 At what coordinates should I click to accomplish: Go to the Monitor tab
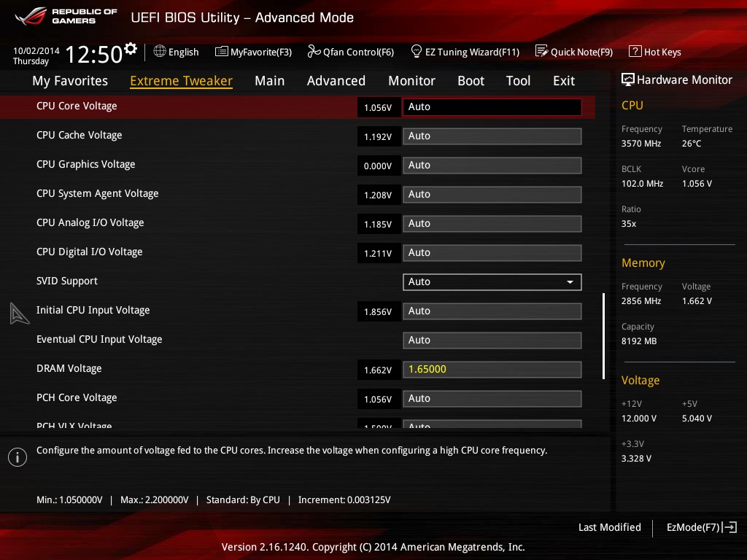coord(411,80)
